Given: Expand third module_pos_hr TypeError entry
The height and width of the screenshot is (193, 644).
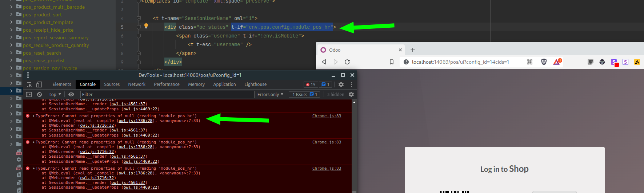Looking at the screenshot, I should (33, 169).
